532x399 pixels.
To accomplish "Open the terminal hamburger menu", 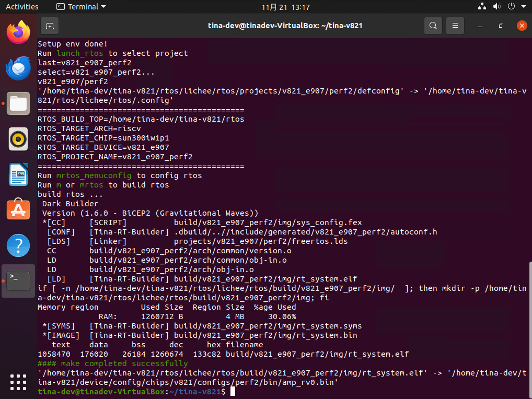I will [455, 26].
